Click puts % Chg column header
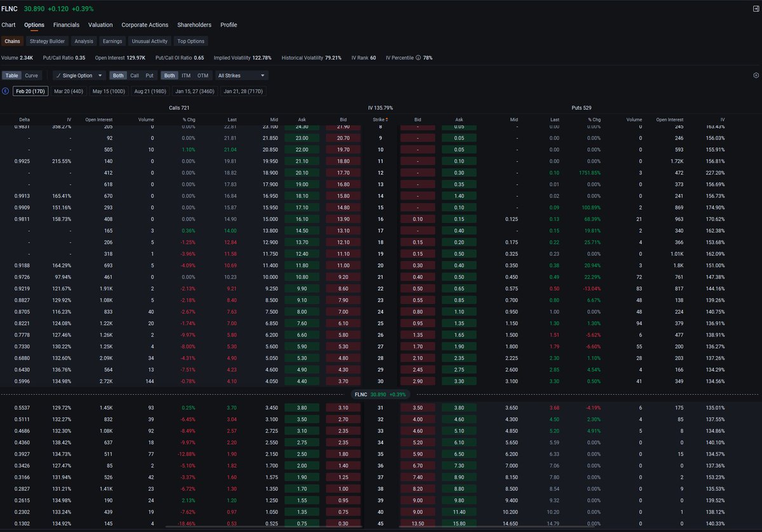The height and width of the screenshot is (532, 762). pyautogui.click(x=594, y=119)
